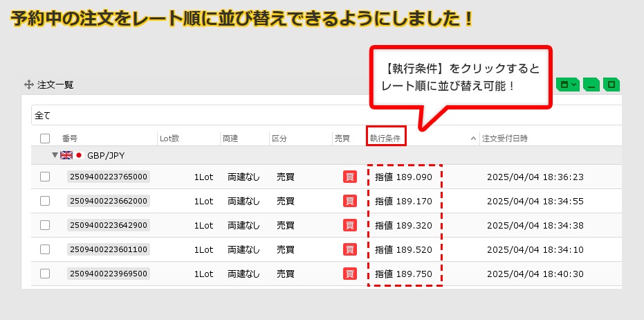This screenshot has width=644, height=320.
Task: Click the red 買 badge for 指値 189.090
Action: point(350,177)
